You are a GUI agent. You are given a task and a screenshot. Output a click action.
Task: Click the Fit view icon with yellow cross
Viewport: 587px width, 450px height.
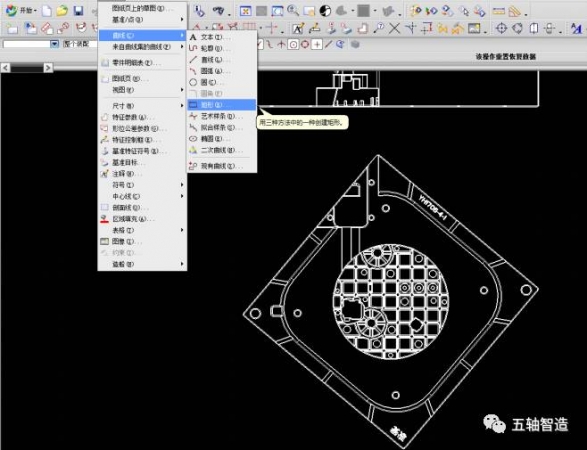[245, 11]
